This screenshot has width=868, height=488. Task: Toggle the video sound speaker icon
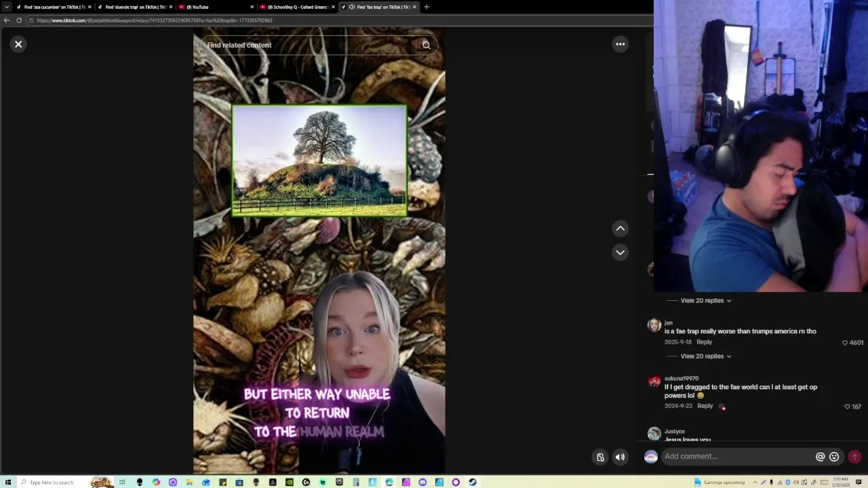pos(620,457)
